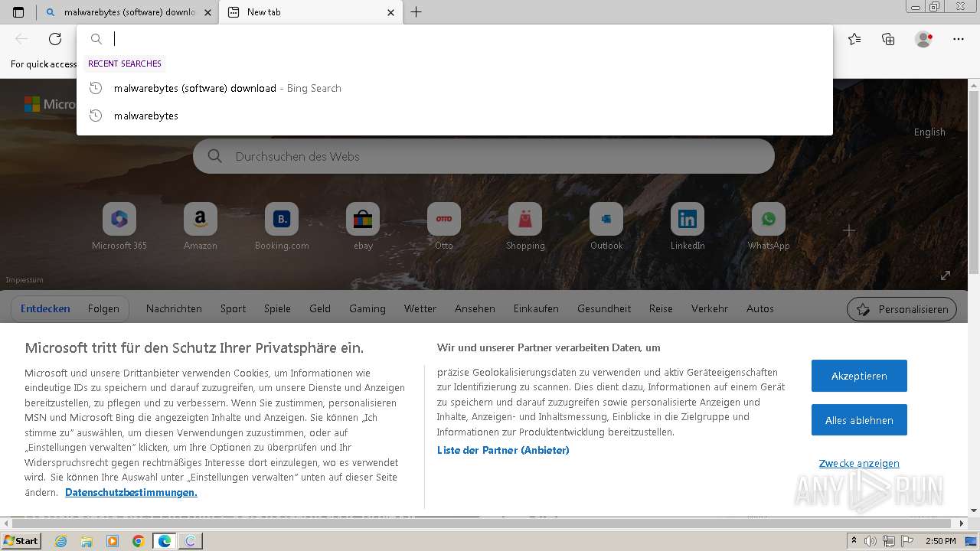Viewport: 980px width, 551px height.
Task: Expand the background image view
Action: coord(946,275)
